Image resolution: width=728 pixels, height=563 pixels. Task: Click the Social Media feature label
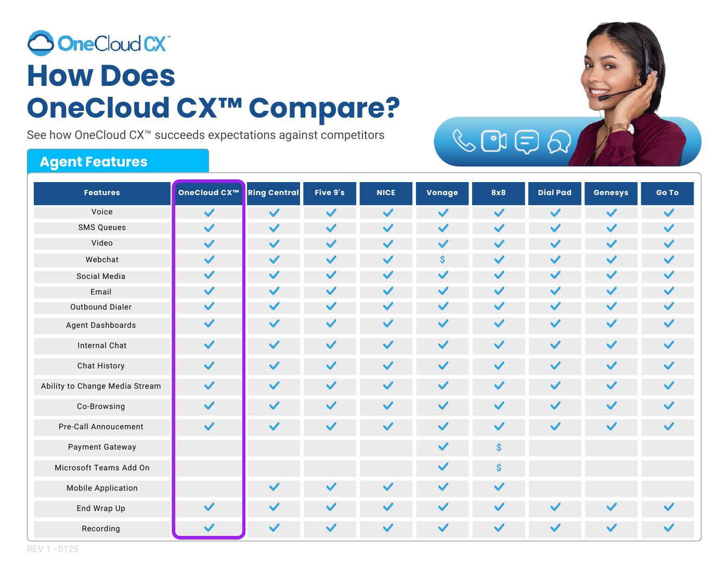pos(101,276)
